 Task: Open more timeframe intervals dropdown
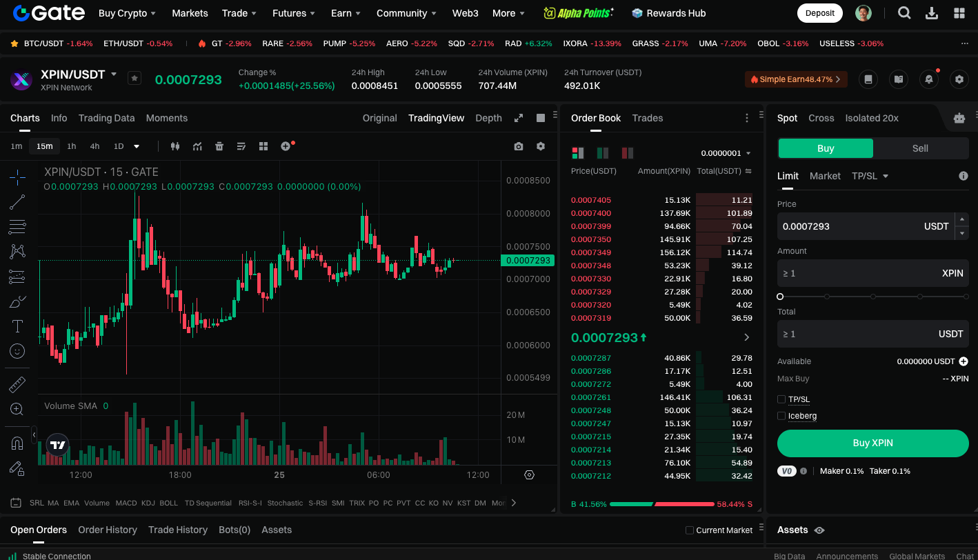point(137,146)
